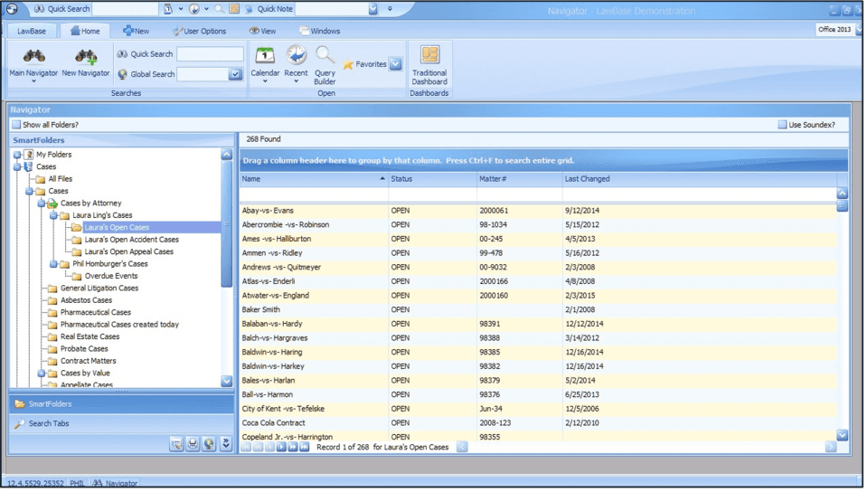Open the Main Navigator binoculars icon
The height and width of the screenshot is (492, 868).
click(33, 57)
